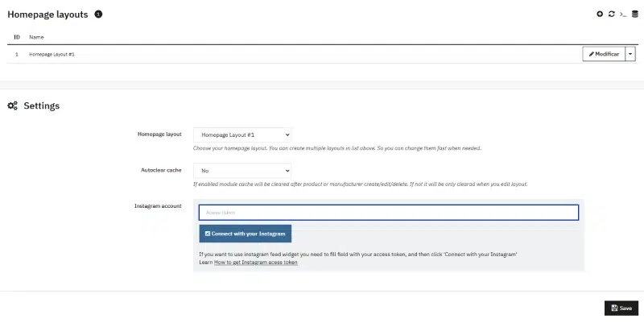The width and height of the screenshot is (644, 323).
Task: Focus the Instagram access token field
Action: click(x=389, y=213)
